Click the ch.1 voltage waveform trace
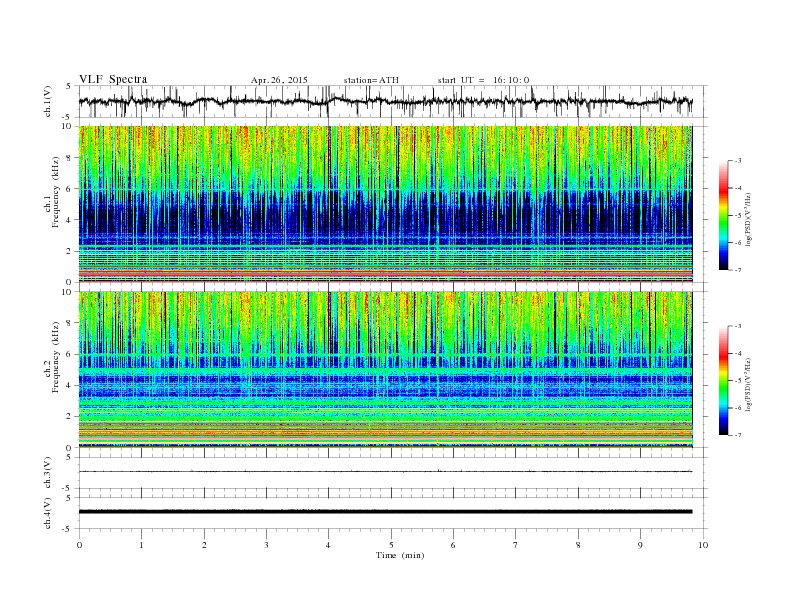792x612 pixels. [x=385, y=101]
